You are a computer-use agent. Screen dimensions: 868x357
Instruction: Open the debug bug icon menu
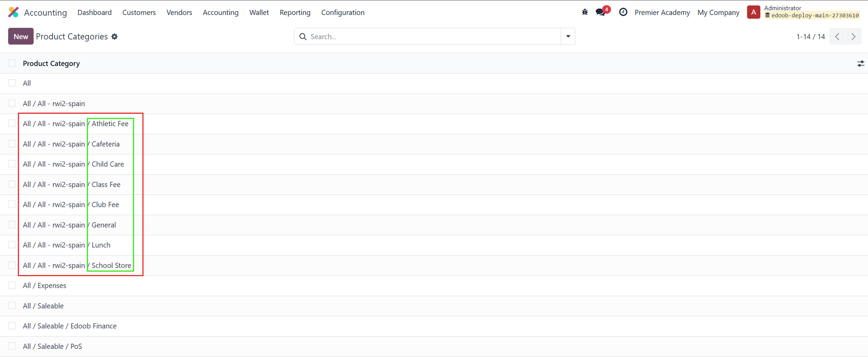(585, 12)
